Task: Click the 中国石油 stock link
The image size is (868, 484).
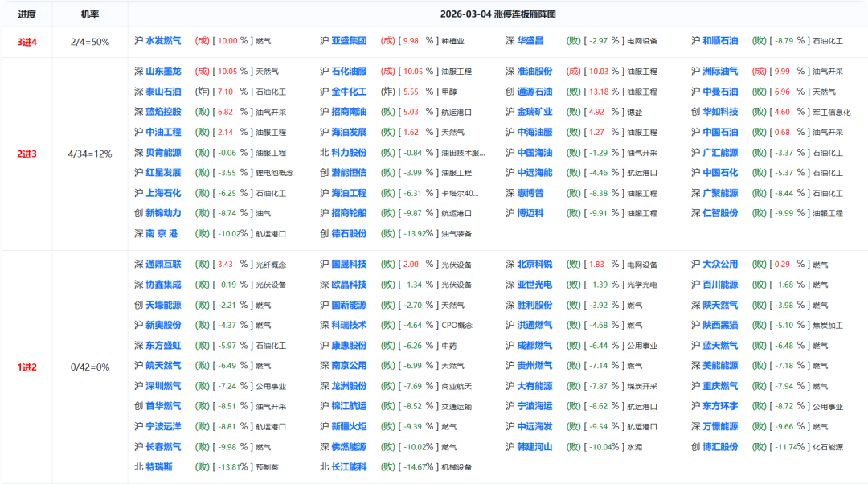Action: pyautogui.click(x=720, y=133)
